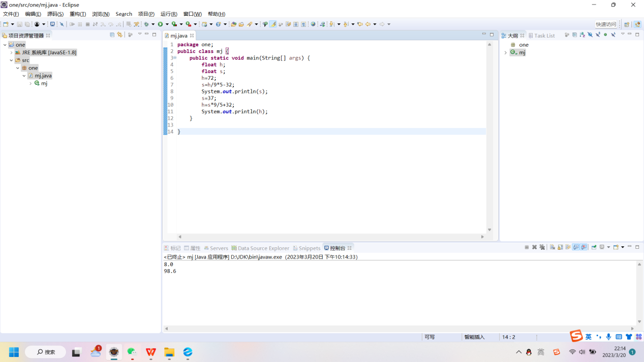Click Clear Console icon
Screen dimensions: 644x362
pyautogui.click(x=553, y=247)
